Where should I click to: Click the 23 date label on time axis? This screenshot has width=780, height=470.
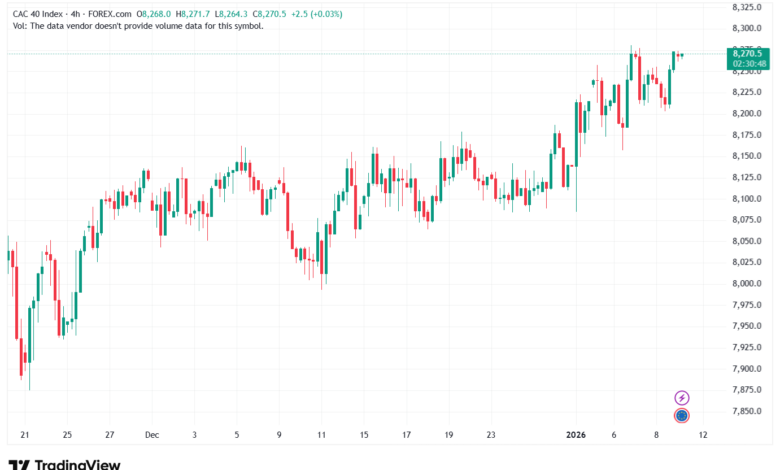tap(491, 435)
